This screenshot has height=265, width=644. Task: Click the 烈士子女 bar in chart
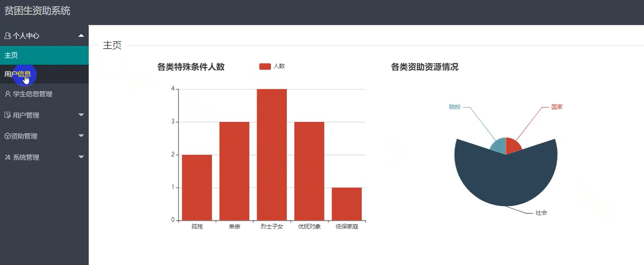[272, 155]
